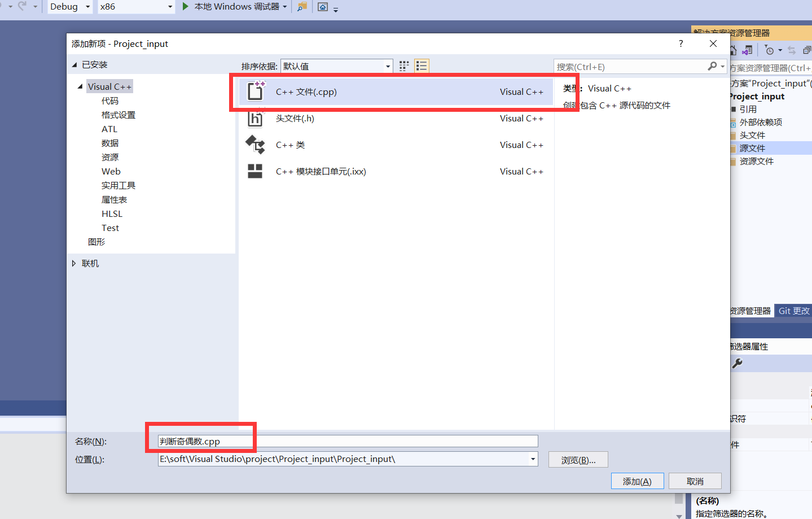Click the home icon in 解决方案资源管理器 toolbar
The image size is (812, 519).
(x=733, y=50)
